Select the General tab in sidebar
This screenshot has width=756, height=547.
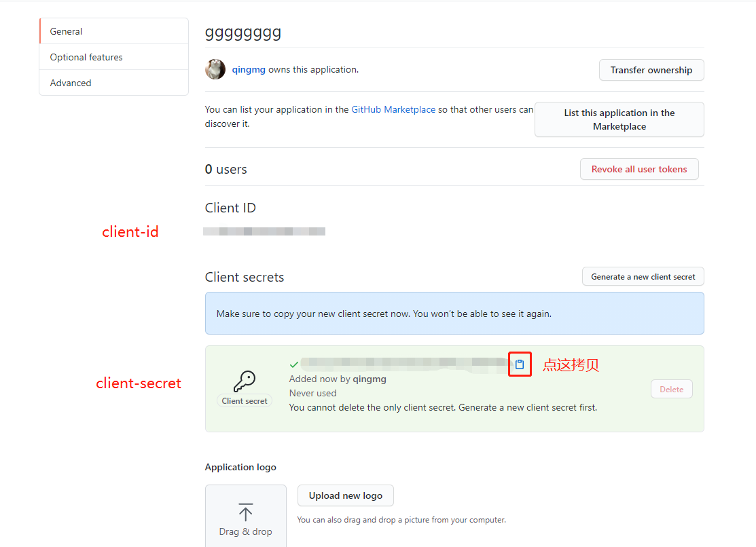click(66, 31)
